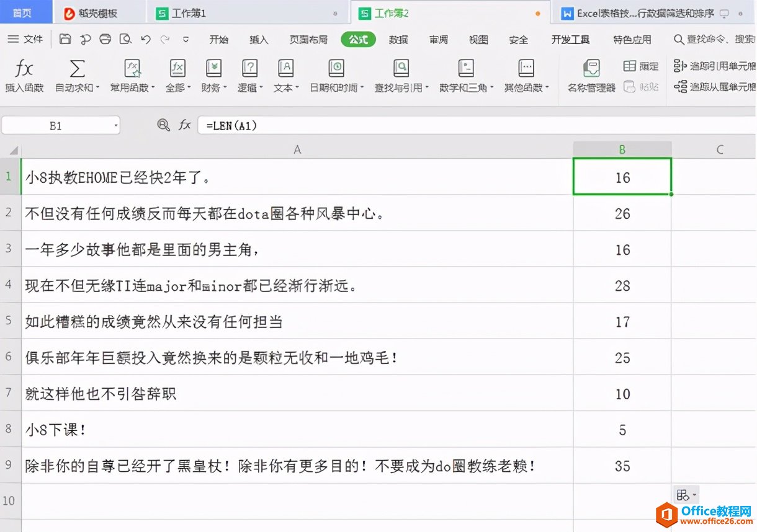Viewport: 757px width, 532px height.
Task: Open the 财务 financial functions icon
Action: pos(213,68)
